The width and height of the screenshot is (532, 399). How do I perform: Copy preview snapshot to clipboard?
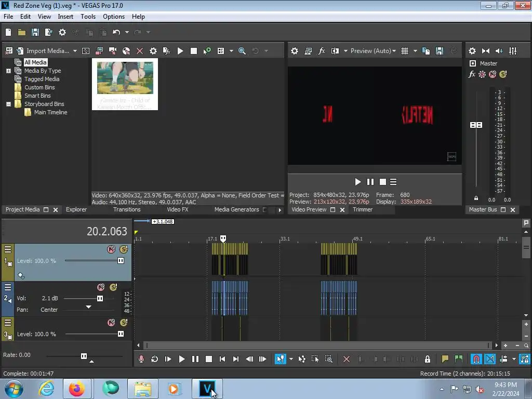[426, 51]
